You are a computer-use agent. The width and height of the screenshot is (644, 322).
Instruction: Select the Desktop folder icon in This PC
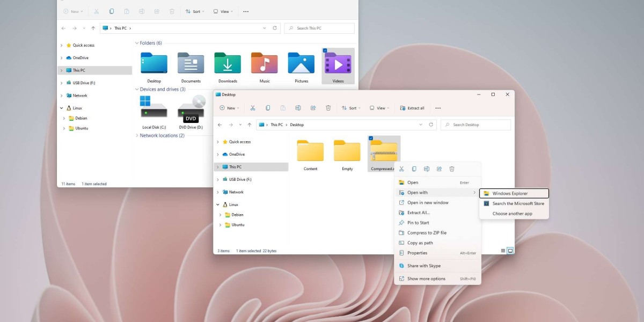coord(154,63)
